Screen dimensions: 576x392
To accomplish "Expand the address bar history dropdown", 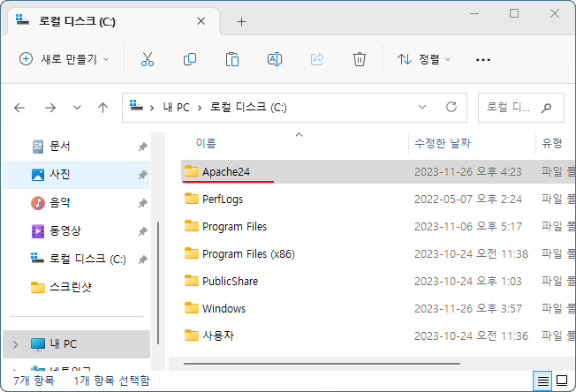I will coord(422,107).
